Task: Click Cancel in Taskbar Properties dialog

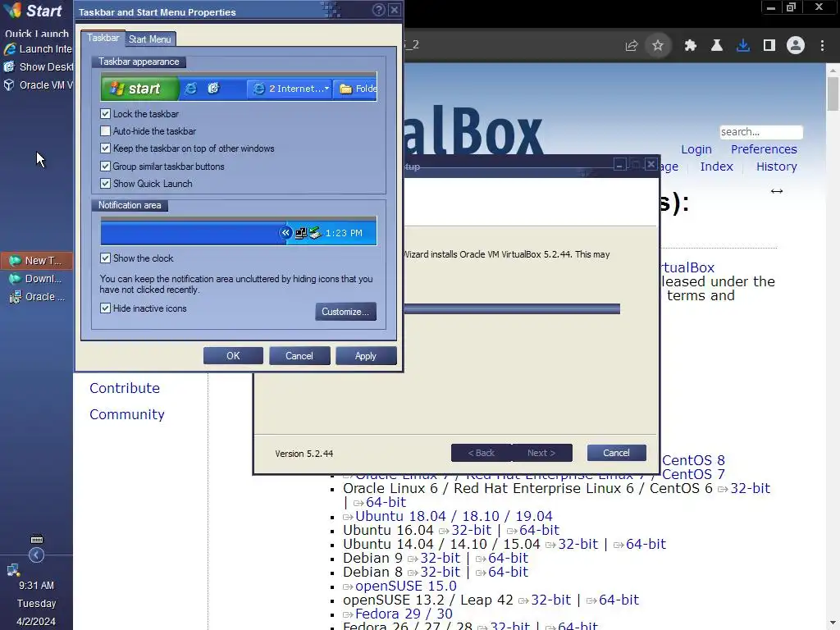Action: (x=299, y=356)
